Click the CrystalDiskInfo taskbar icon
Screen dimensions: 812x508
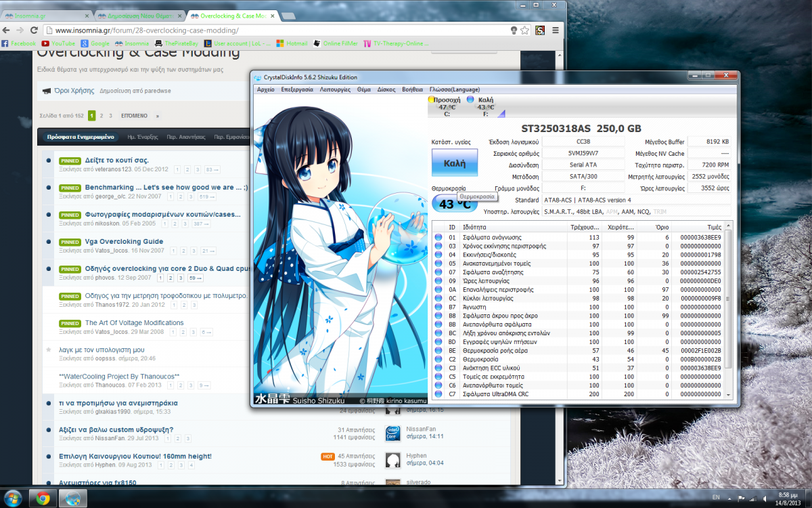(73, 498)
